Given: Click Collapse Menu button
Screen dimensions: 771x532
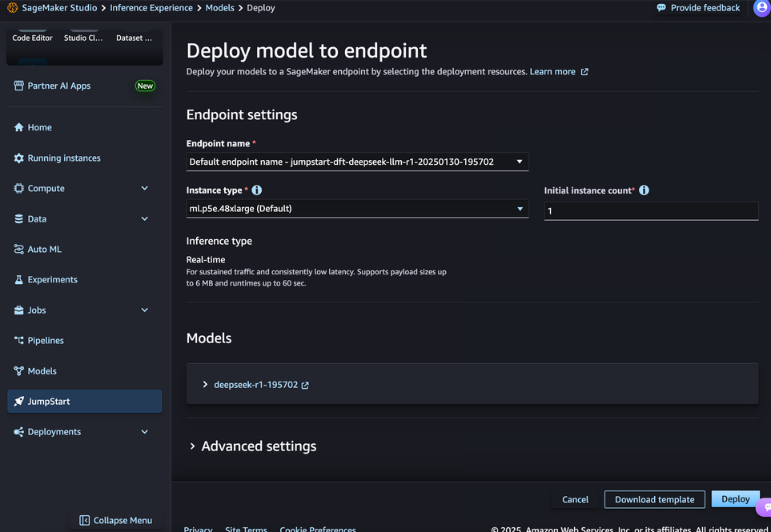Looking at the screenshot, I should (x=116, y=520).
